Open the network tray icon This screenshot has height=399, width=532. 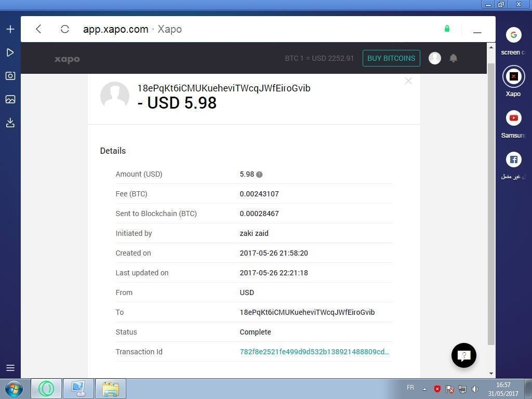click(x=462, y=389)
